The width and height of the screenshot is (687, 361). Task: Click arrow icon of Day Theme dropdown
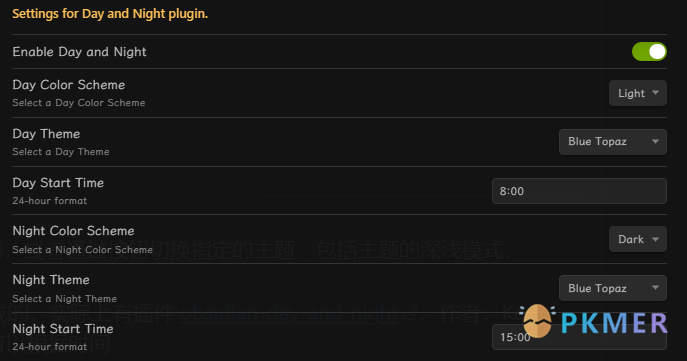[x=655, y=142]
